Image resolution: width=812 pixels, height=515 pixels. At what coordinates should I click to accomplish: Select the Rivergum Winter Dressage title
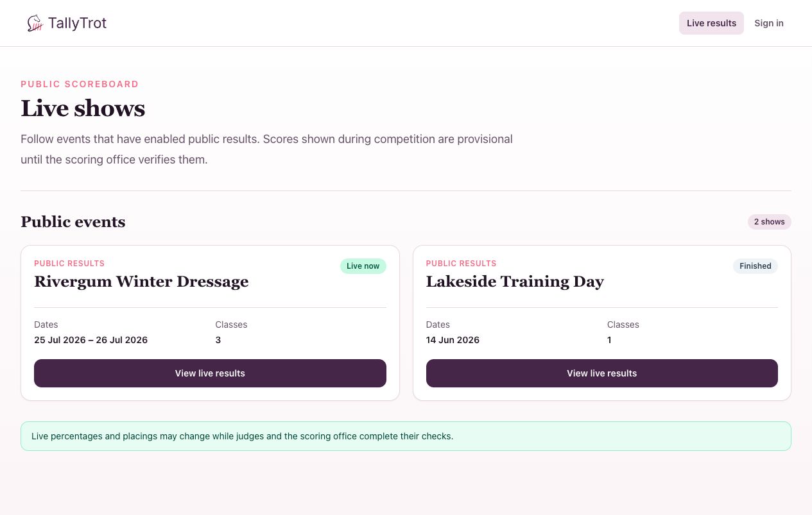(141, 282)
